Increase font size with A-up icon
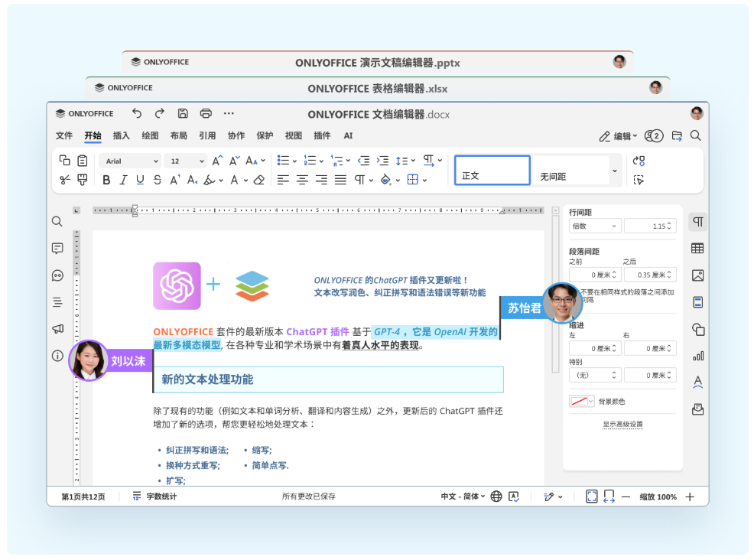This screenshot has width=754, height=560. (217, 161)
